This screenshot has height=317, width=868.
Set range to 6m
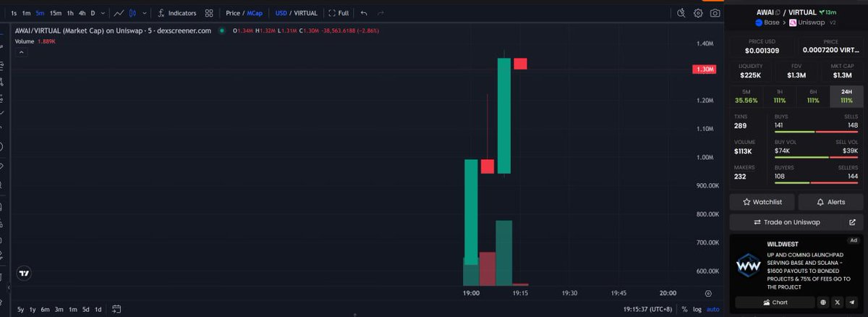[x=46, y=310]
